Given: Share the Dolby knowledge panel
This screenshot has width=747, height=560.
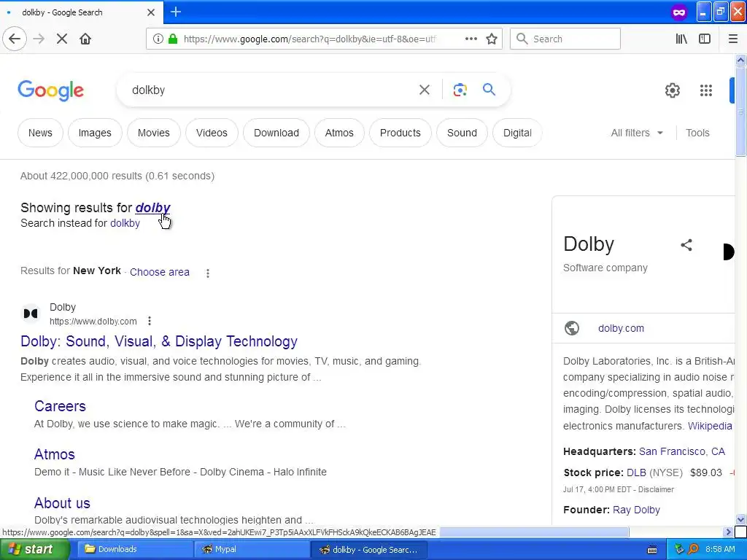Looking at the screenshot, I should tap(686, 245).
